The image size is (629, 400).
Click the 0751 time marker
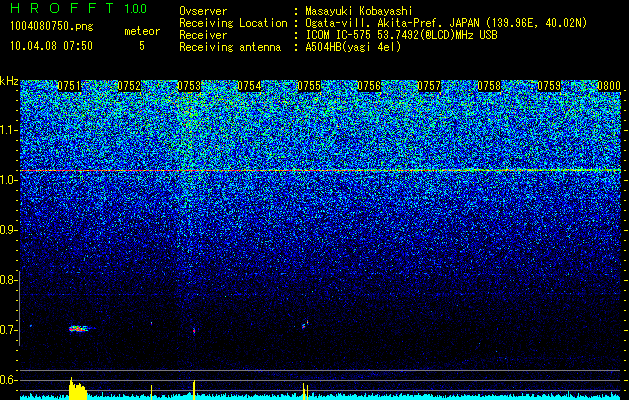point(69,86)
